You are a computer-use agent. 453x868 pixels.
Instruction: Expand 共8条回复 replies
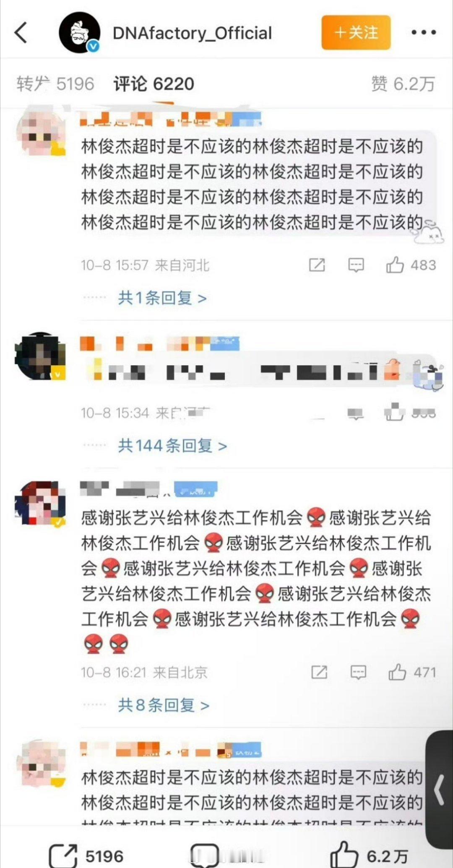(x=164, y=705)
